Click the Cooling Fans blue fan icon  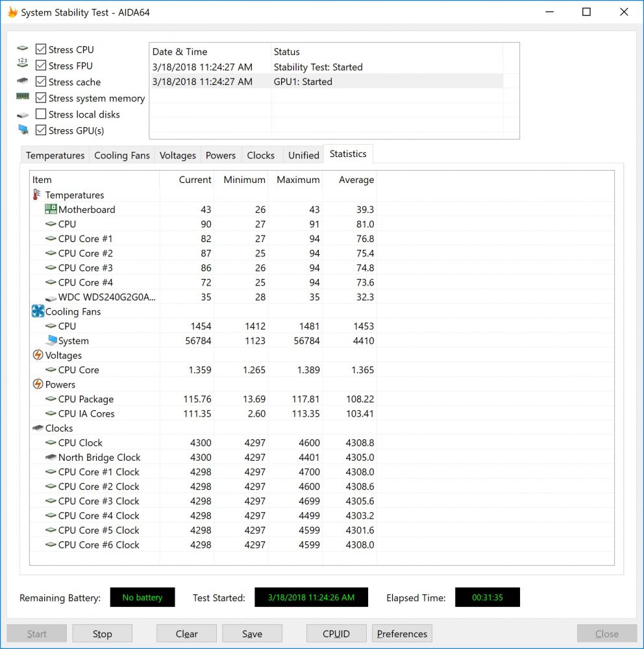[x=38, y=312]
